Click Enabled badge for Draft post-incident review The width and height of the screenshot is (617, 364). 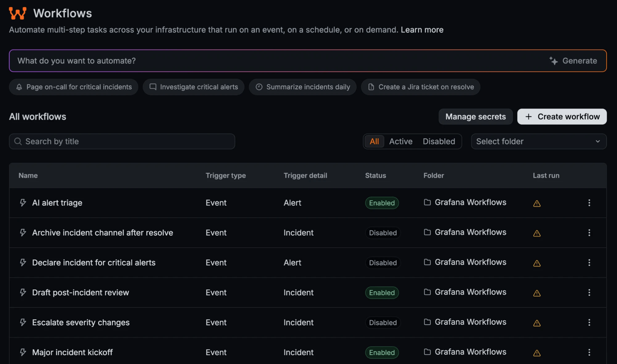(382, 293)
